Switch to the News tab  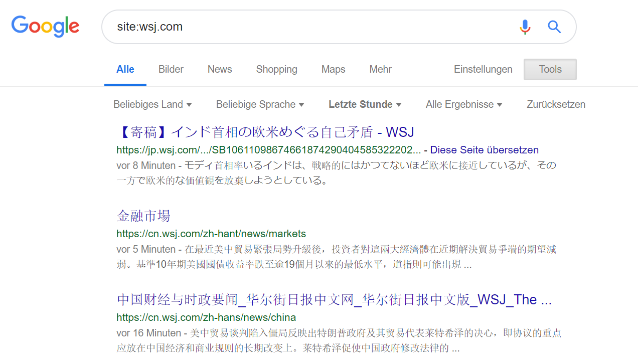(219, 69)
